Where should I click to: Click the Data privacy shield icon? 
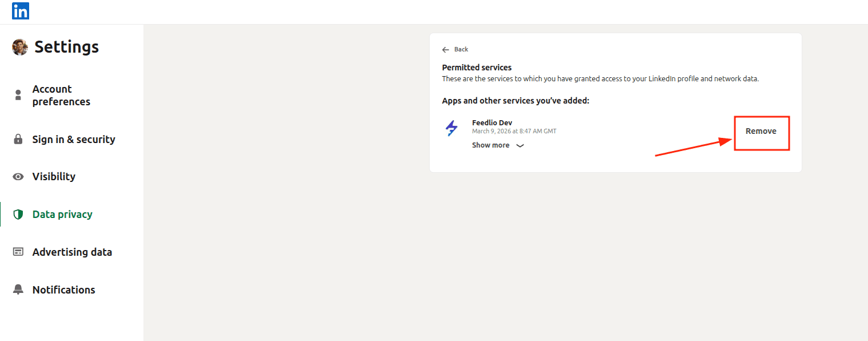(x=18, y=215)
